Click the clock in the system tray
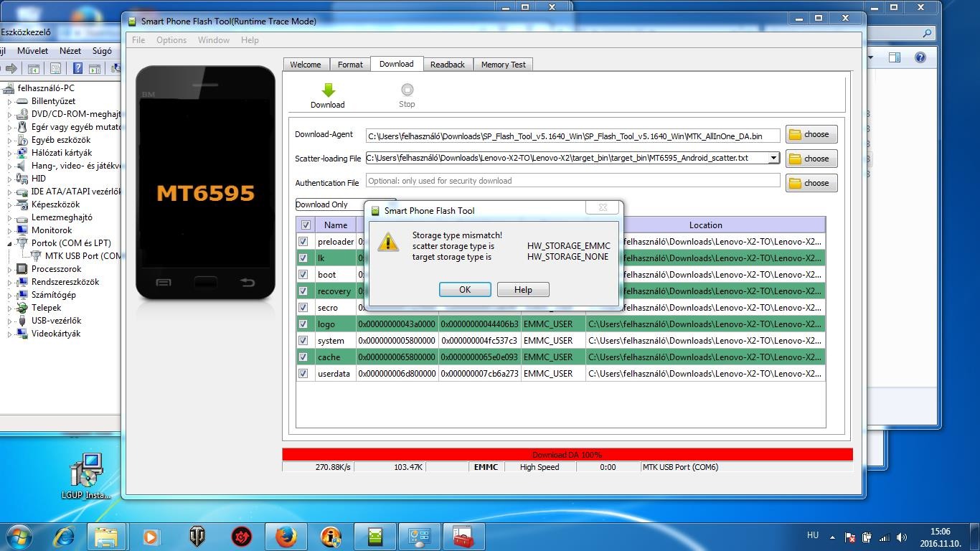Viewport: 980px width, 551px height. click(x=940, y=537)
